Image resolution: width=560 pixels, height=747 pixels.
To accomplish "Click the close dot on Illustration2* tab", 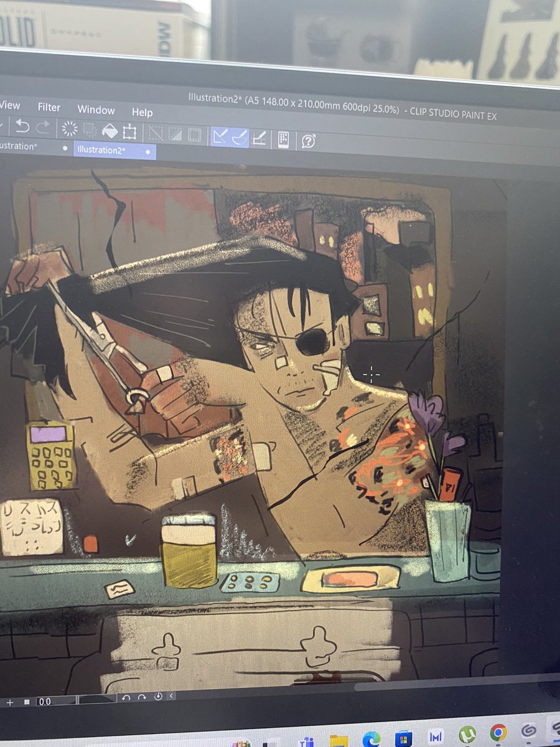I will click(x=147, y=152).
